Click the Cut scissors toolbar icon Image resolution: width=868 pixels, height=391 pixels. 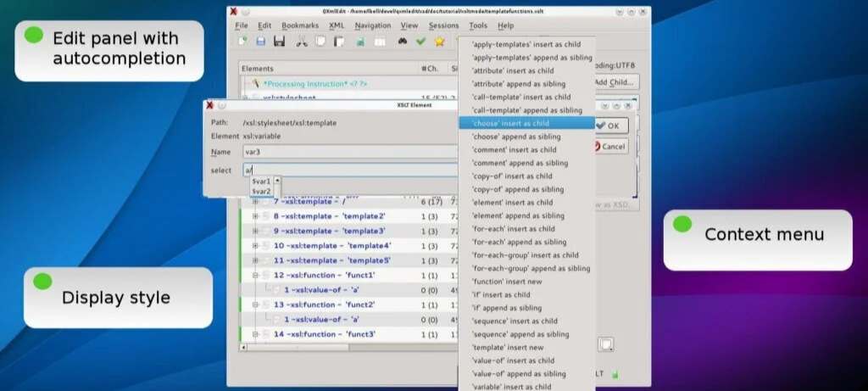click(302, 42)
